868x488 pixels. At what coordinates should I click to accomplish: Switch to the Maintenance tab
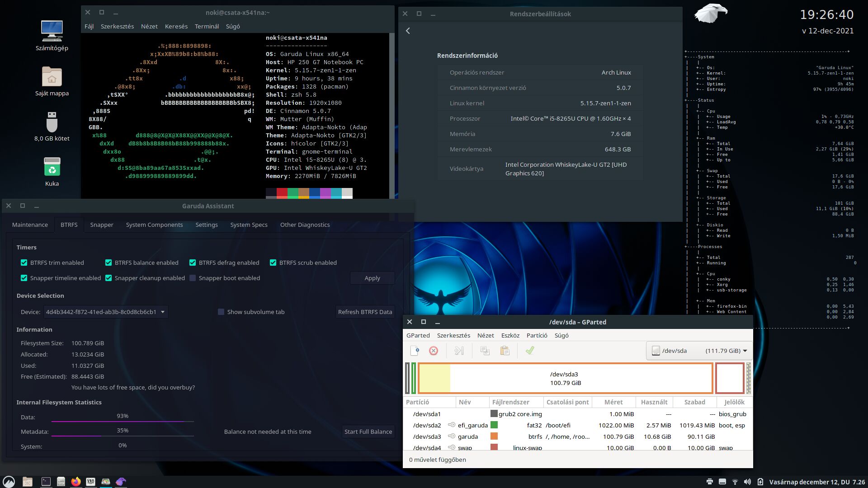point(30,225)
